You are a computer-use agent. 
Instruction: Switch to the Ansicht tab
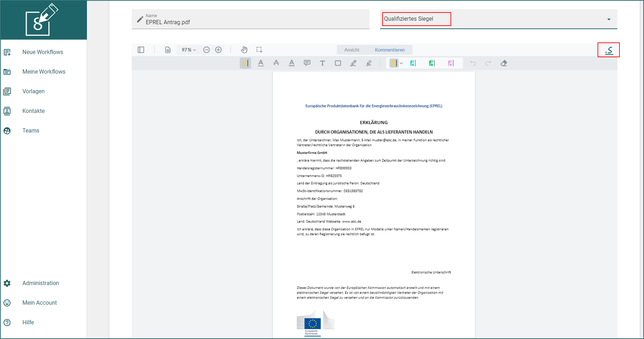(x=352, y=50)
